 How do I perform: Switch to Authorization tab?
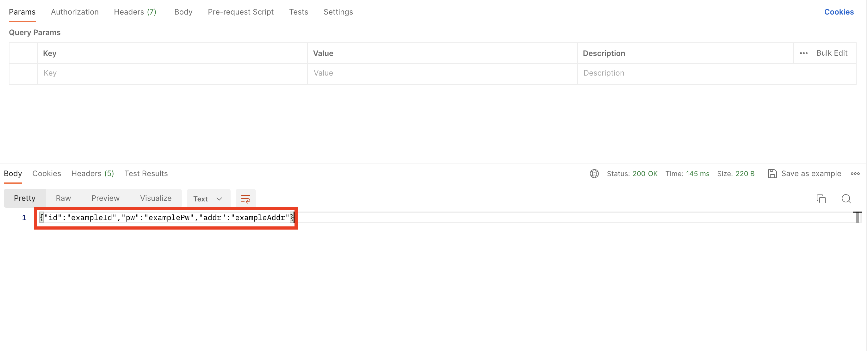74,12
